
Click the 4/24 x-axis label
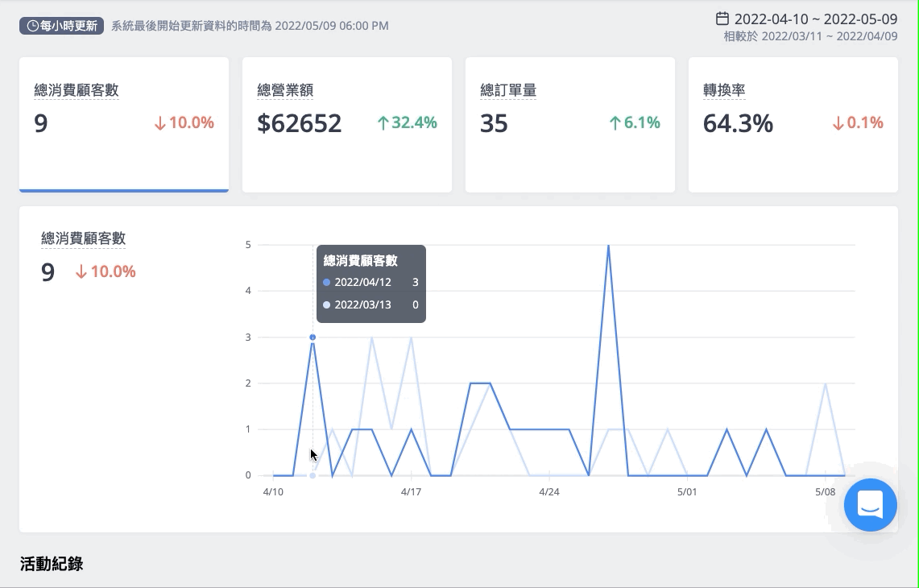click(549, 492)
